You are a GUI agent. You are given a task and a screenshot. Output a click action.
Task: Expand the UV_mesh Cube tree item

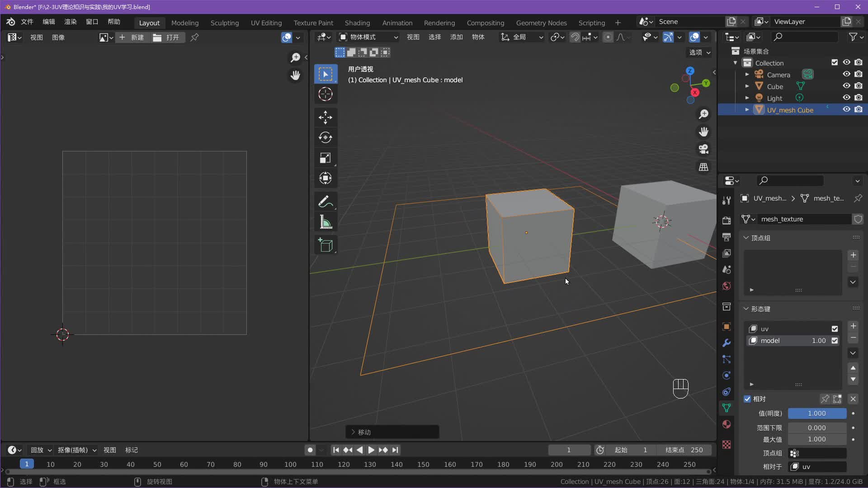[747, 110]
